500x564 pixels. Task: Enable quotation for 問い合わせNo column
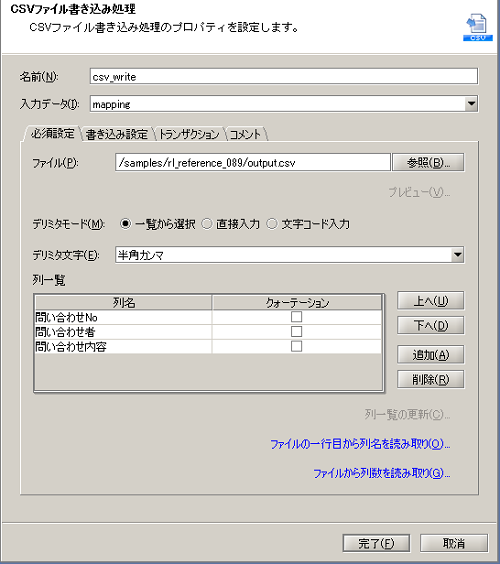click(x=296, y=317)
